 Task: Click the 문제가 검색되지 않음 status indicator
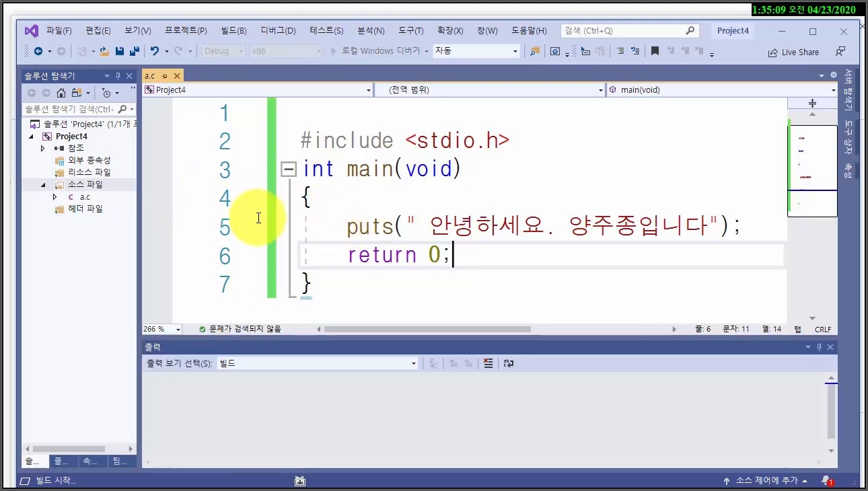point(240,329)
